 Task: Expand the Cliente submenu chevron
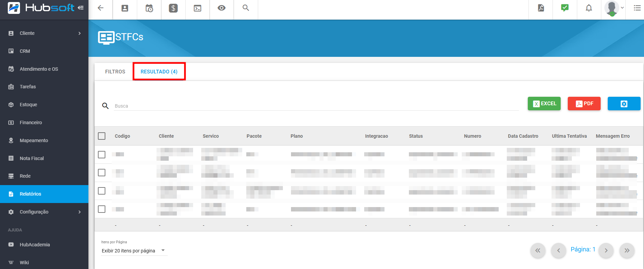80,33
